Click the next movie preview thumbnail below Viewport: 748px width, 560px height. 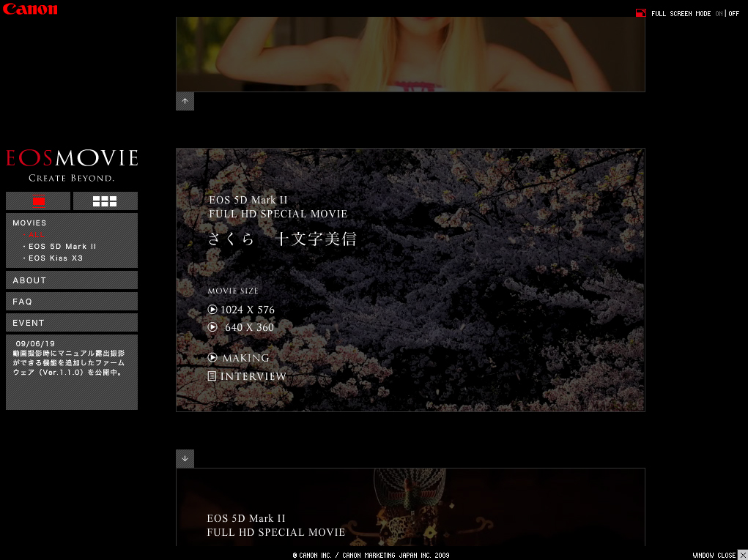410,512
